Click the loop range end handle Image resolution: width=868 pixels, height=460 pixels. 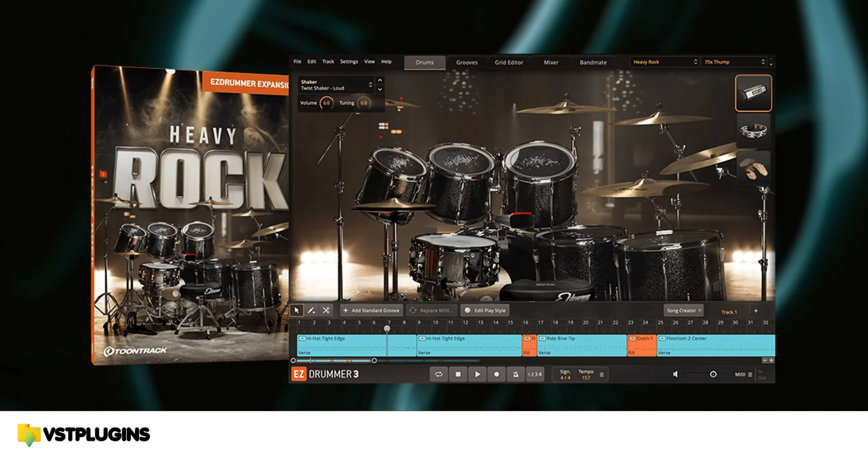point(374,361)
